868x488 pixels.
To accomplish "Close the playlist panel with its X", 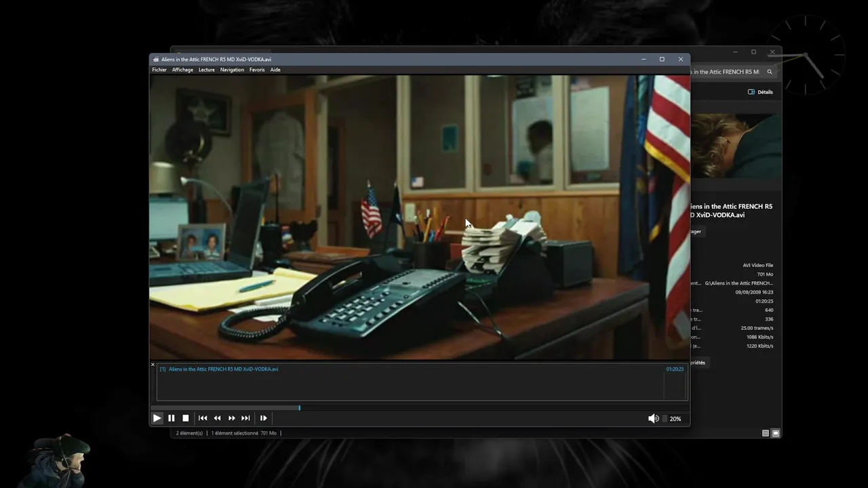I will pyautogui.click(x=153, y=365).
